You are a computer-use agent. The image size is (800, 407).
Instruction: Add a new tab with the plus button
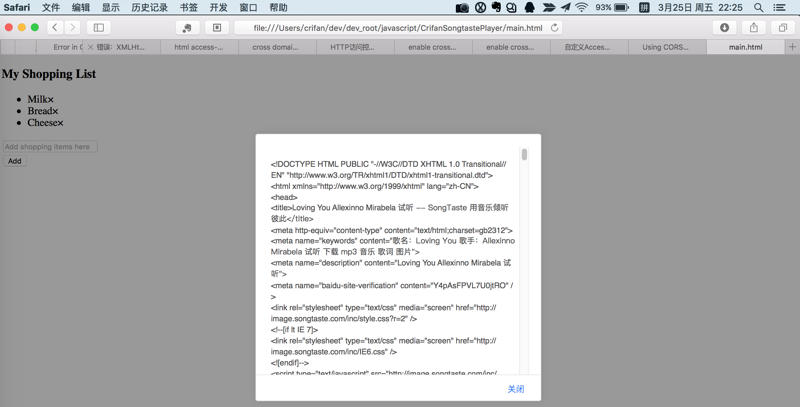[x=792, y=47]
